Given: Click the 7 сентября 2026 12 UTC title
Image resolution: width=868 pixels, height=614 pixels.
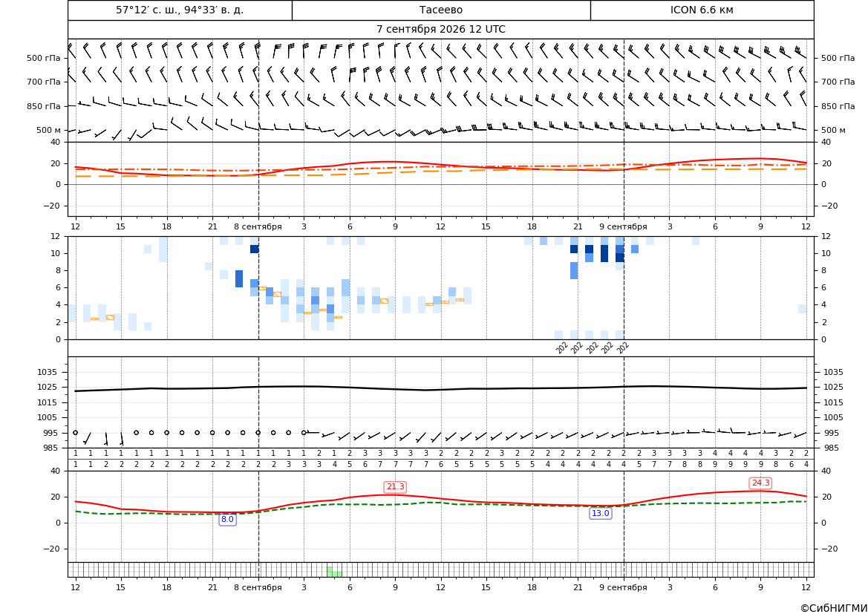Looking at the screenshot, I should click(441, 30).
